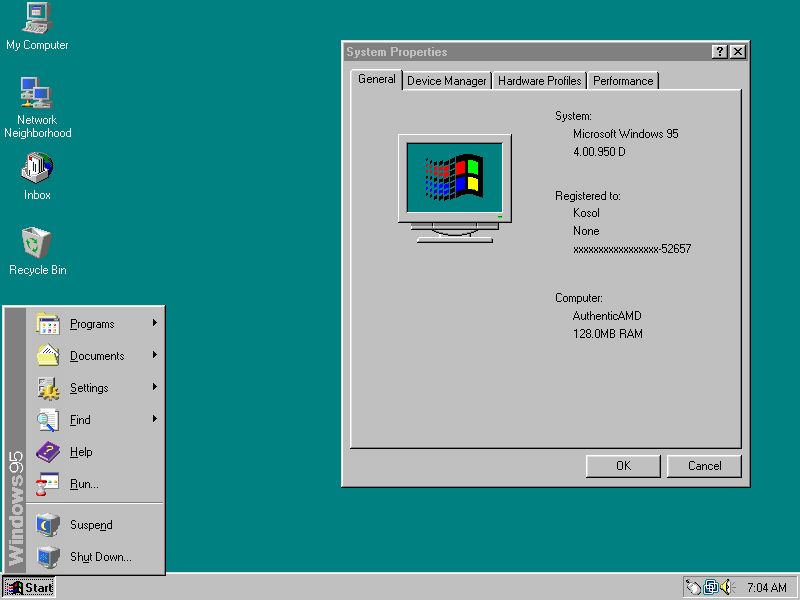Click the Settings gear icon in Start menu
The width and height of the screenshot is (800, 600).
point(48,388)
